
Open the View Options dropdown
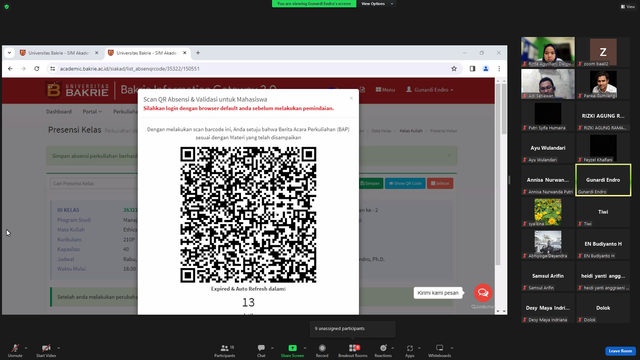pos(377,4)
